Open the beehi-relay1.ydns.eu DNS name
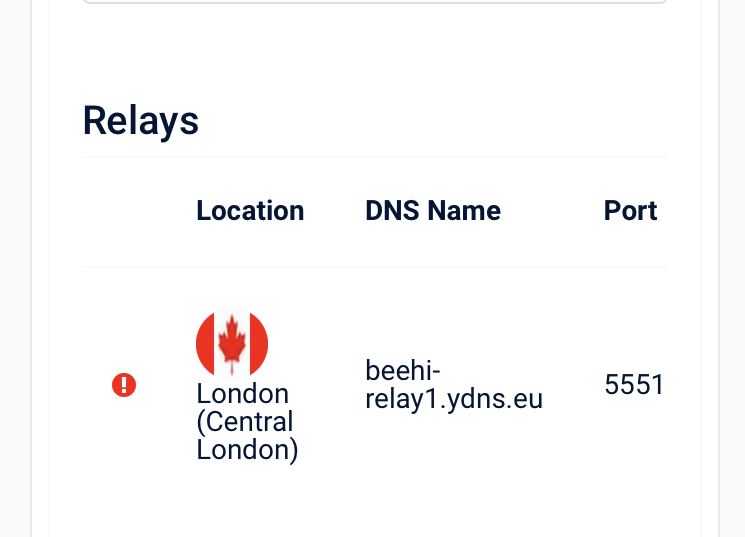The image size is (745, 537). [454, 384]
